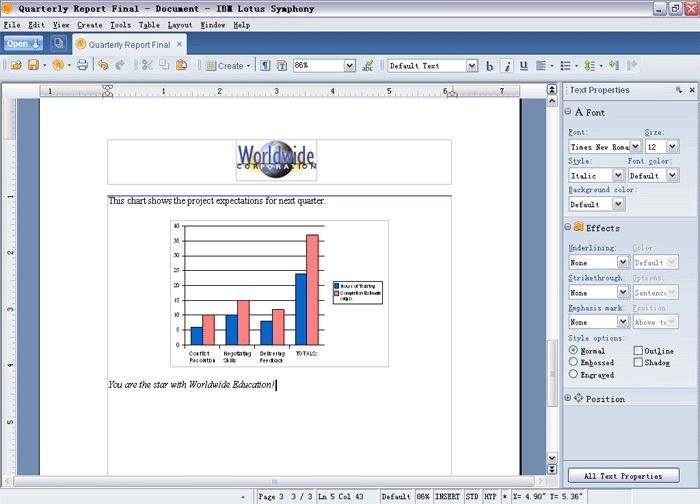The image size is (700, 504).
Task: Enable the Outline checkbox
Action: [x=638, y=350]
